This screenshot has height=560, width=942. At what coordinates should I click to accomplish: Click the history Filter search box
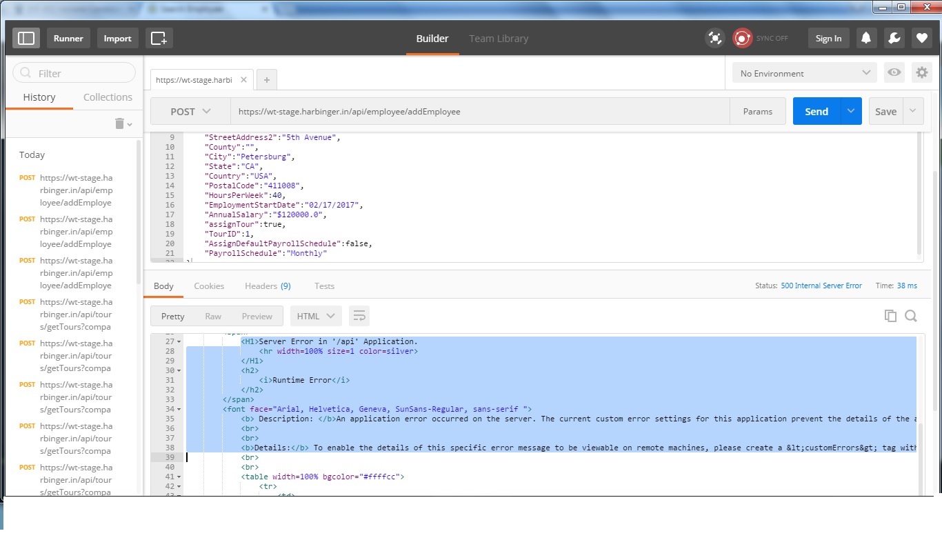click(74, 73)
